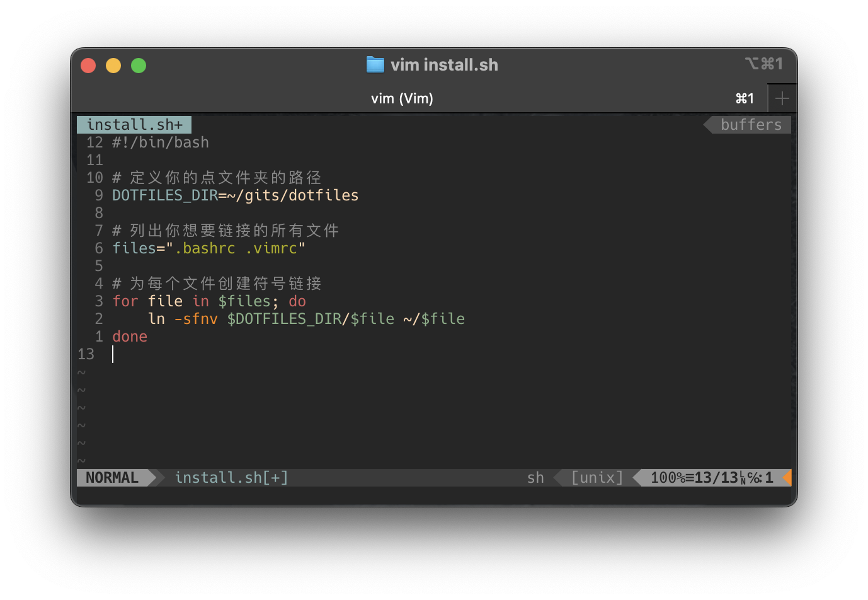Switch to the vim (Vim) tab

click(402, 98)
